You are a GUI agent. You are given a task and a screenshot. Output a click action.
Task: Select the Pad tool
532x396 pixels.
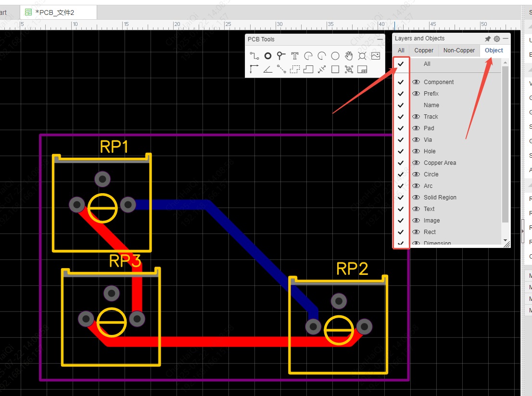tap(268, 56)
